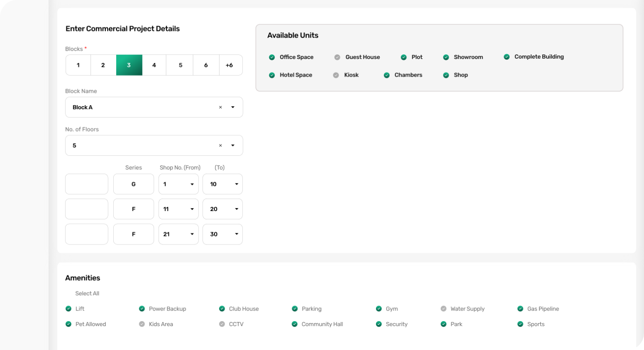
Task: Uncheck the Community Hall amenity
Action: (x=295, y=324)
